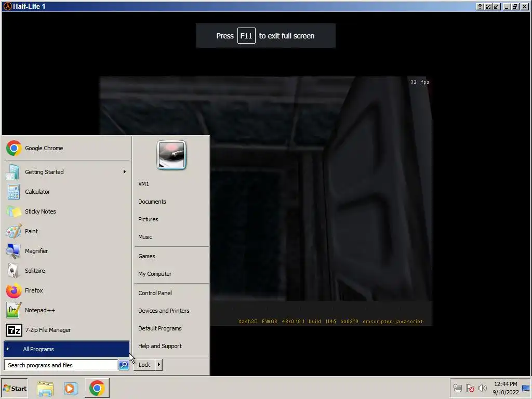Open shutdown options arrow next to Lock
The height and width of the screenshot is (399, 532).
pyautogui.click(x=158, y=365)
